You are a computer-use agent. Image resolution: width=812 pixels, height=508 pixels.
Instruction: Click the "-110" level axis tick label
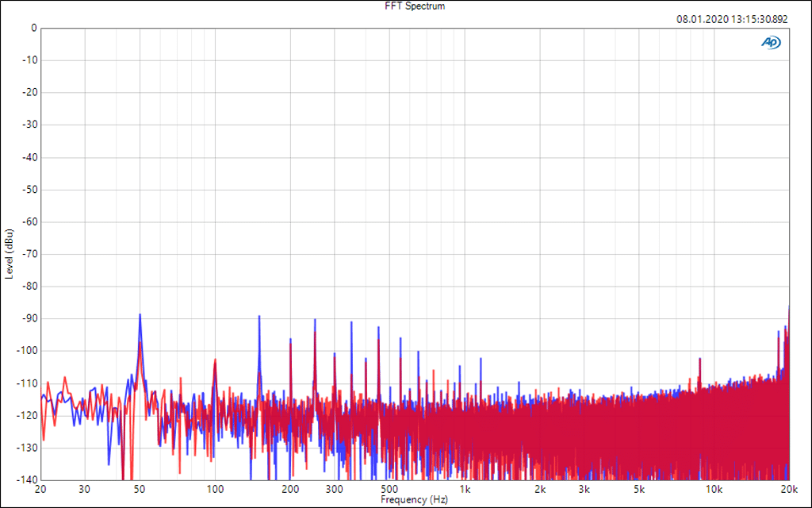[28, 383]
